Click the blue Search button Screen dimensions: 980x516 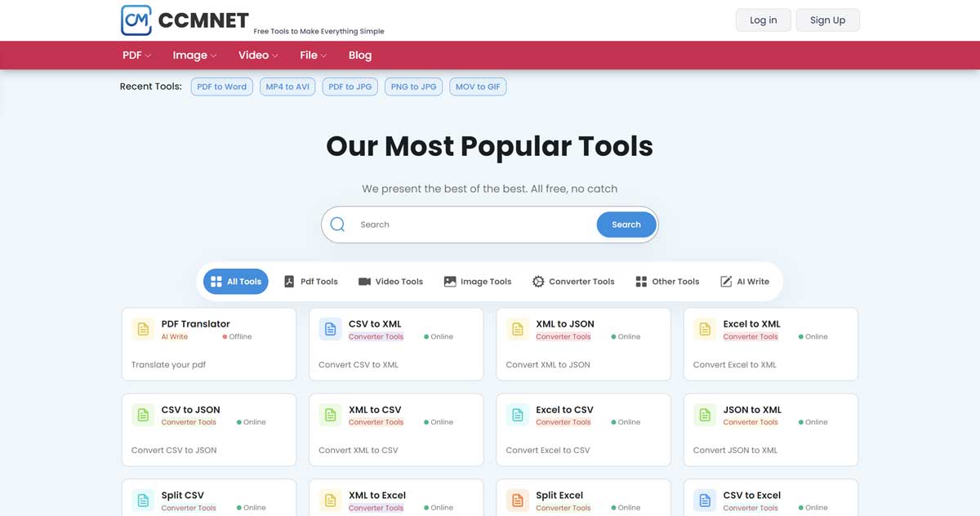click(626, 225)
